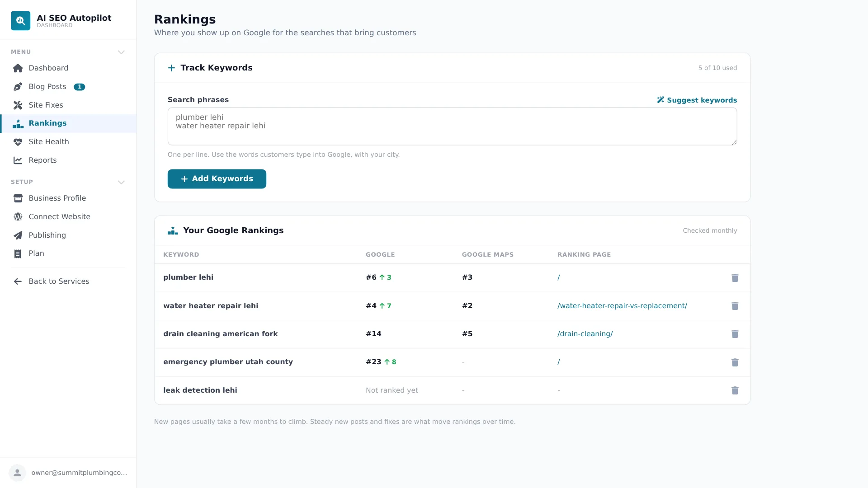
Task: Click the Rankings podium icon in sidebar
Action: click(18, 123)
